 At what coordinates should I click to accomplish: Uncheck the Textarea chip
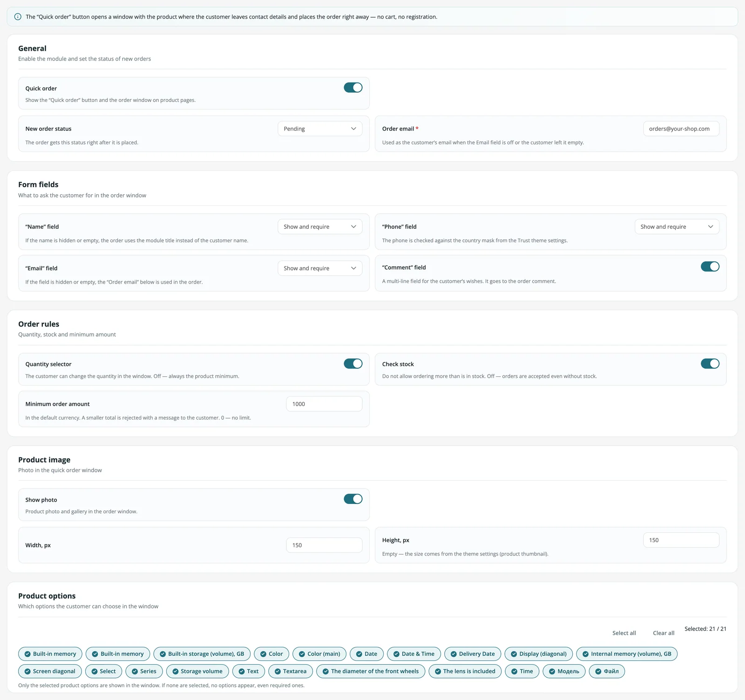pos(291,671)
